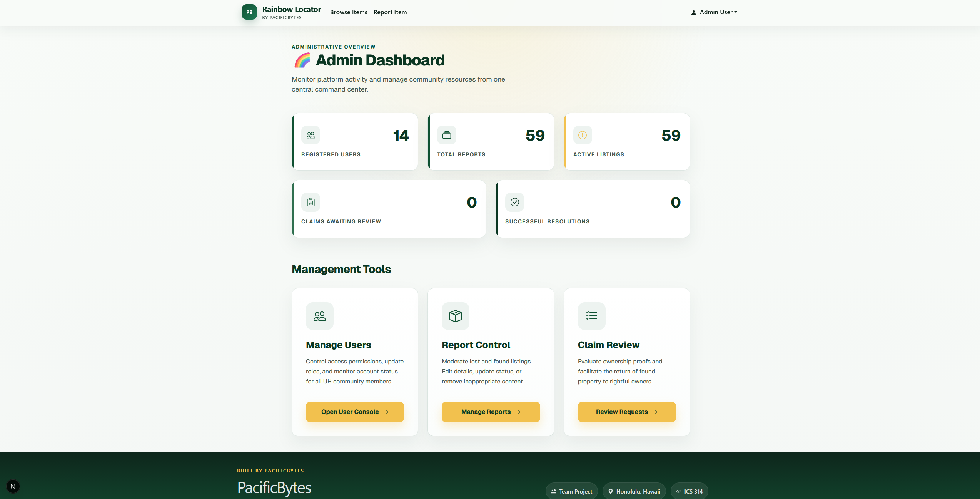Viewport: 980px width, 499px height.
Task: Click the registered users count 14
Action: tap(401, 136)
